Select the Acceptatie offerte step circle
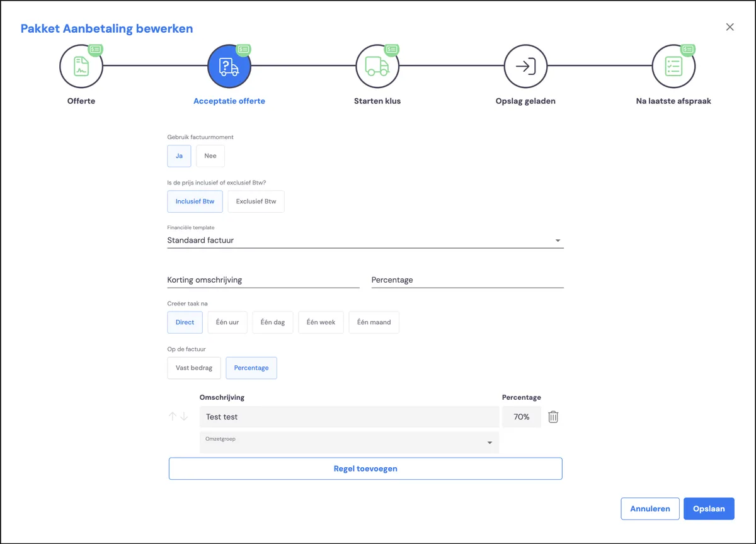Screen dimensions: 756x544 click(229, 66)
